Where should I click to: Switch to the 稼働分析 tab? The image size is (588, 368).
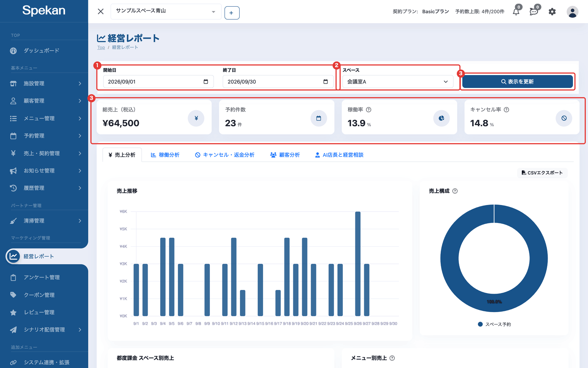click(165, 155)
